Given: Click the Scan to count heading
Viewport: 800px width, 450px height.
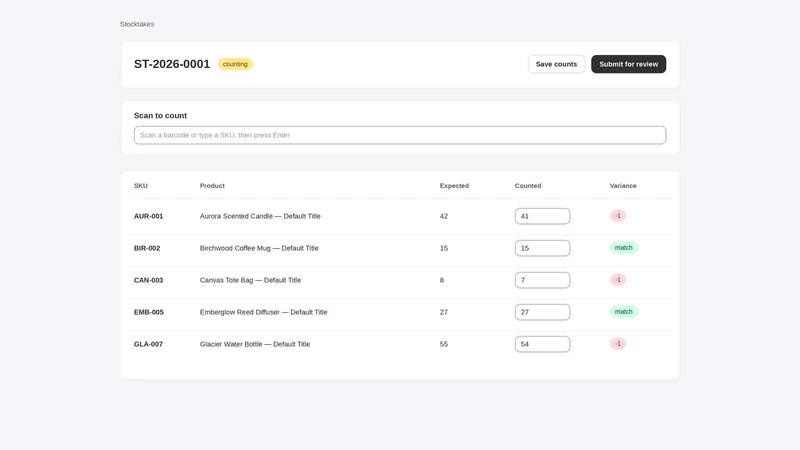Looking at the screenshot, I should coord(160,116).
